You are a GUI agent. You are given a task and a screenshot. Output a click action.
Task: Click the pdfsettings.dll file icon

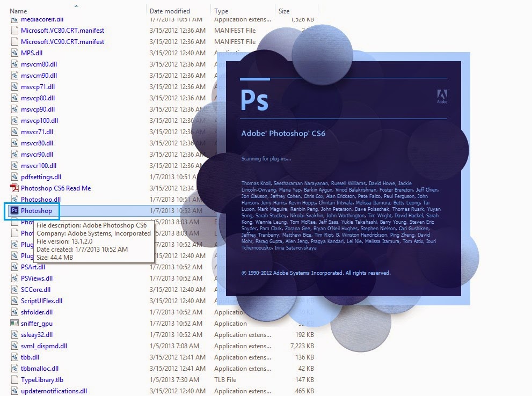(x=14, y=177)
